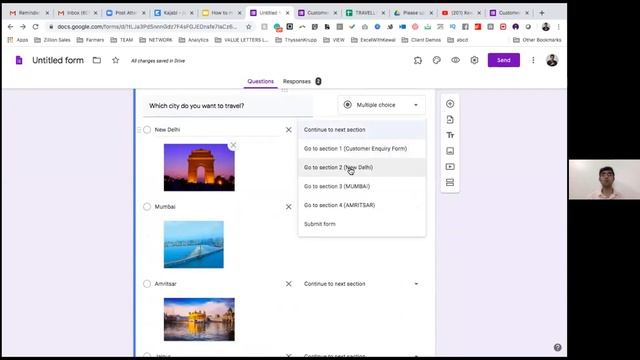
Task: Switch to the Gmail Inbox browser tab
Action: (78, 13)
